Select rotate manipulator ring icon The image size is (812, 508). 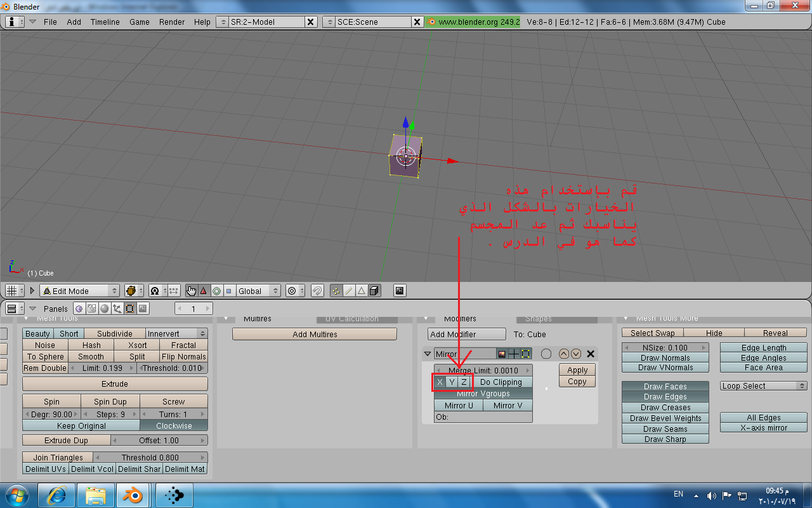(x=216, y=291)
